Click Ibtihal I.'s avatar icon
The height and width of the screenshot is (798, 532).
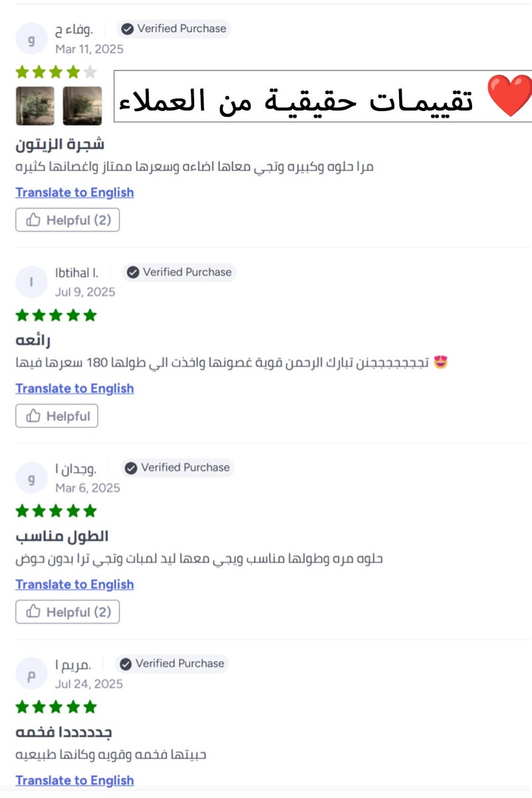pos(31,281)
